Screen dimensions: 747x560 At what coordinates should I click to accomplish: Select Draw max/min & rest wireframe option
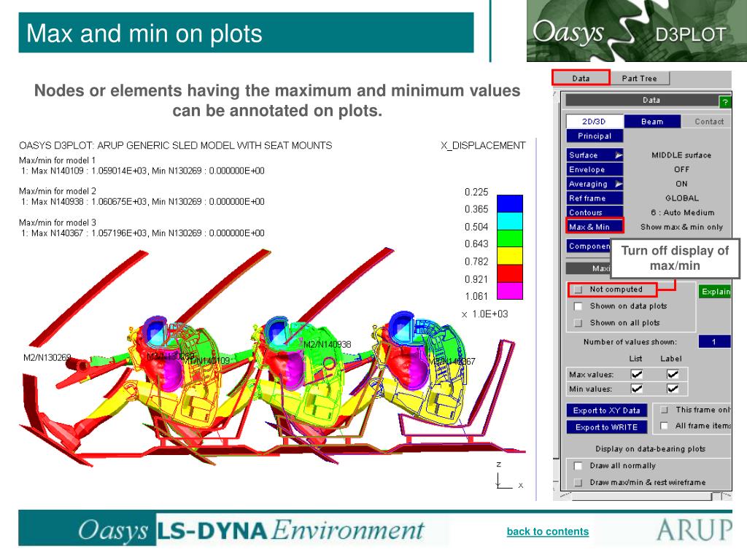tap(578, 483)
